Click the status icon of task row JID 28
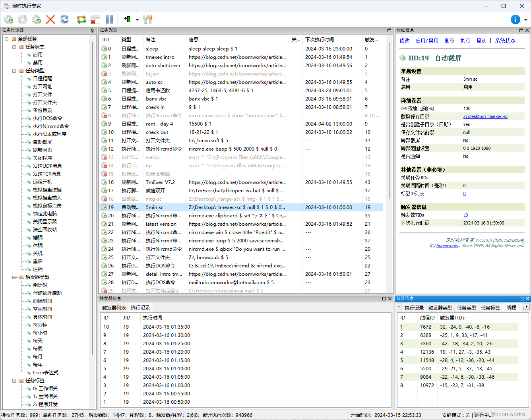Image resolution: width=531 pixels, height=420 pixels. point(104,283)
